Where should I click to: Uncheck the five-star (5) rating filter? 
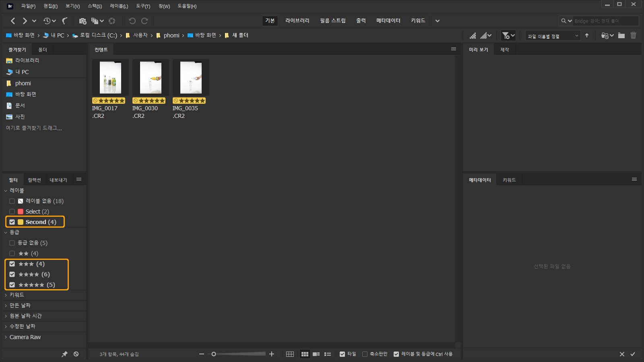(x=12, y=285)
